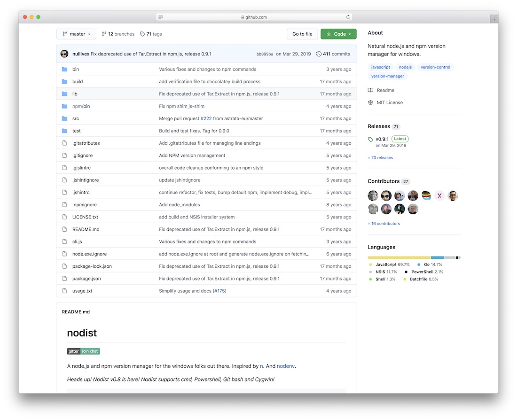
Task: Open commit message 'Fix npm shim js-shim'
Action: (x=182, y=106)
